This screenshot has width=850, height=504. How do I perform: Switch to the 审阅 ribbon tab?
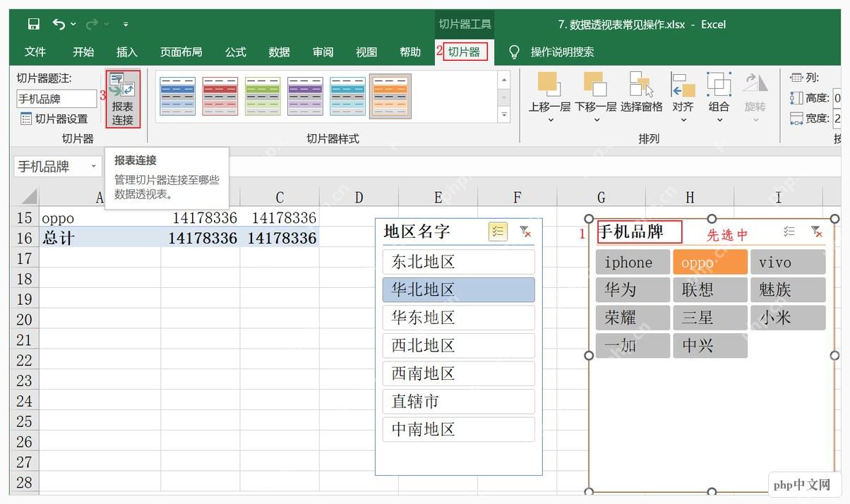pos(323,52)
